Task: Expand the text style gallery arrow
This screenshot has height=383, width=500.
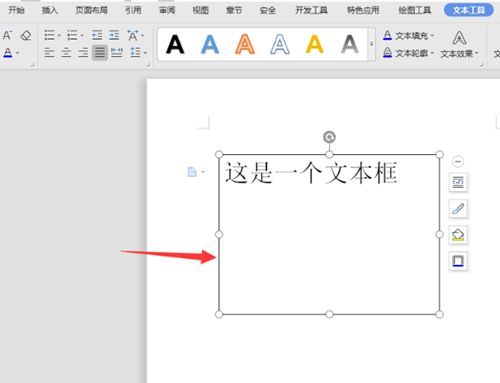Action: [372, 44]
